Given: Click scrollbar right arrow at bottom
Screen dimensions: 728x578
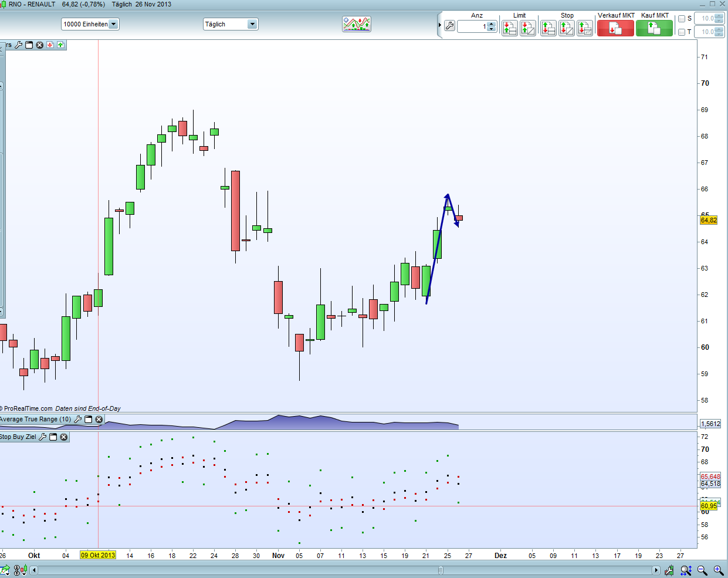Looking at the screenshot, I should 656,570.
